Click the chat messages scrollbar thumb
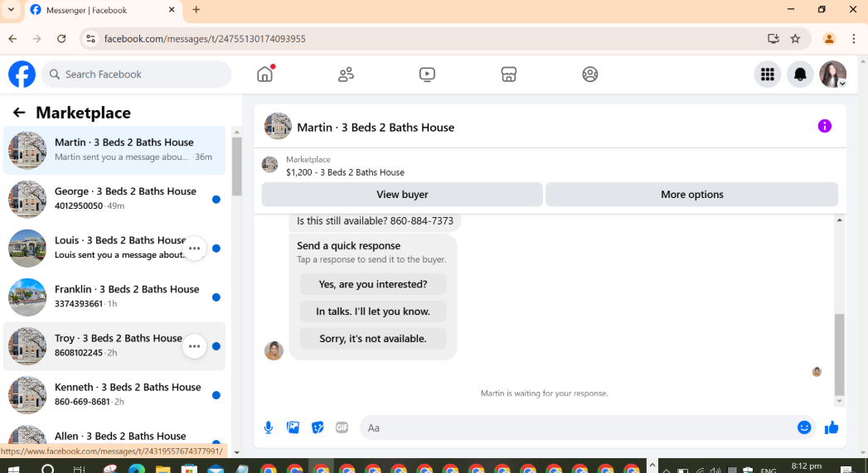Image resolution: width=868 pixels, height=473 pixels. coord(839,354)
